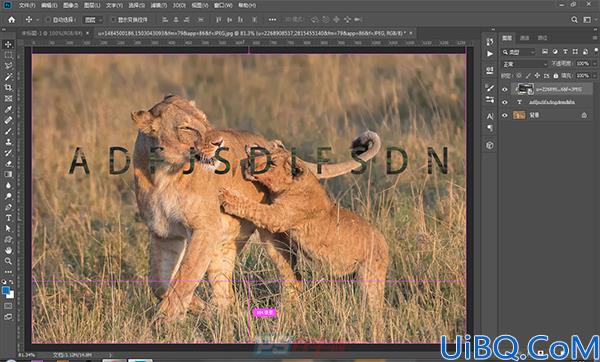
Task: Switch to the Channels tab in the panel
Action: [525, 38]
